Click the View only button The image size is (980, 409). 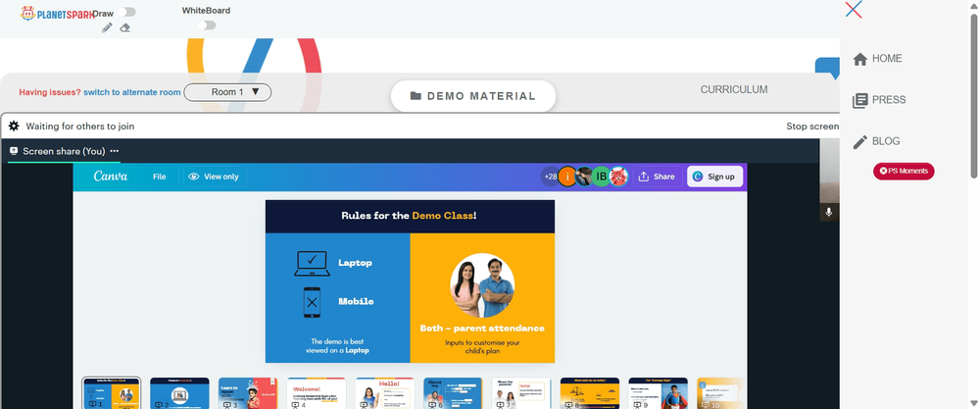point(215,177)
